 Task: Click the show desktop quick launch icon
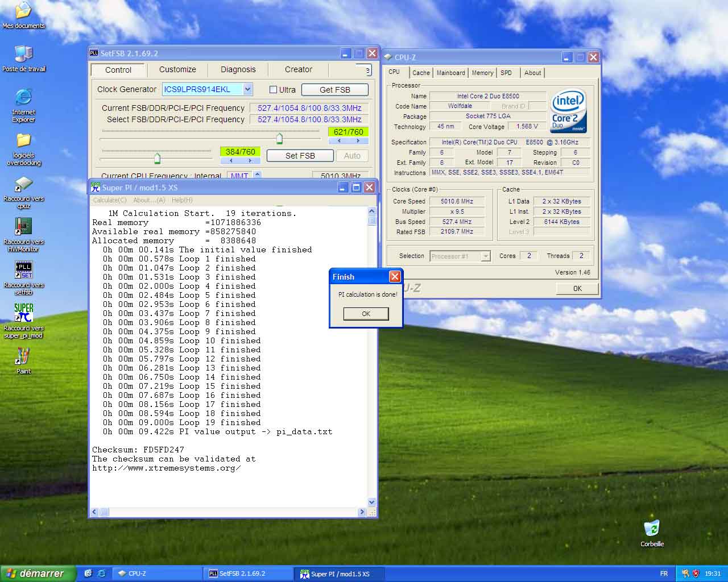coord(88,573)
